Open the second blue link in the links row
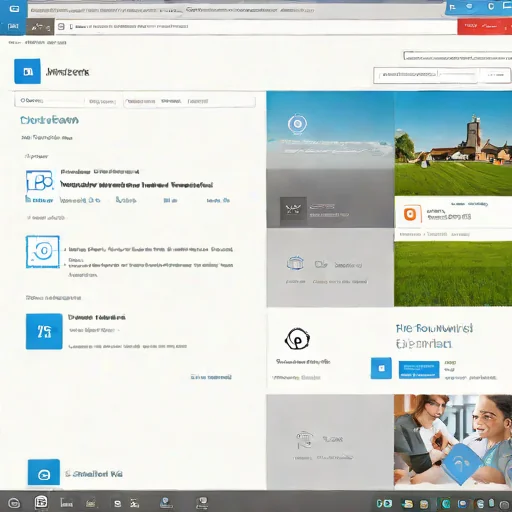Viewport: 512px width, 512px height. tap(80, 200)
